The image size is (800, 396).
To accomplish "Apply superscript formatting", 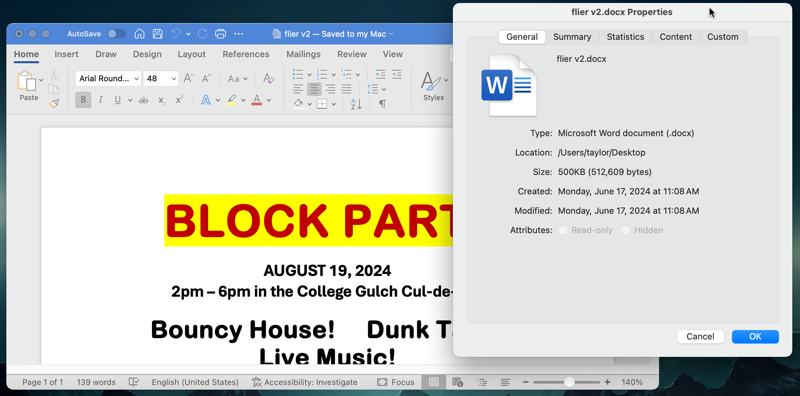I will tap(179, 100).
